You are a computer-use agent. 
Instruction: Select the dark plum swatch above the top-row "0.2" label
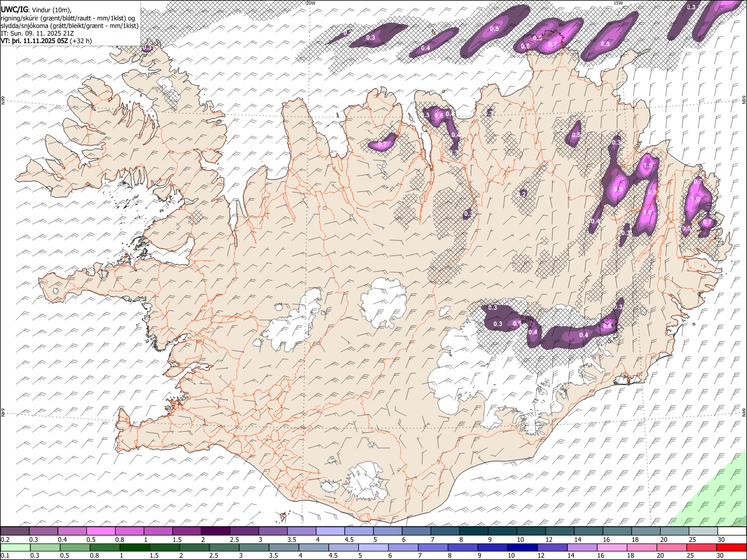coord(15,531)
